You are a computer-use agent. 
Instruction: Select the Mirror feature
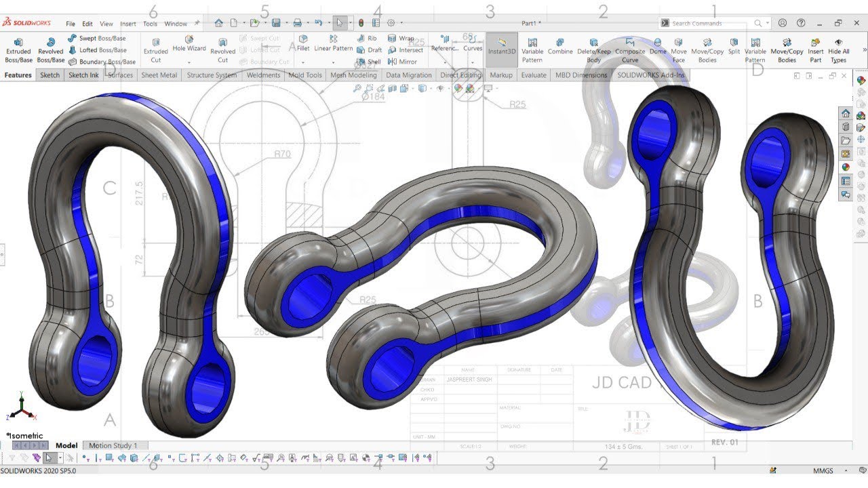click(x=402, y=62)
